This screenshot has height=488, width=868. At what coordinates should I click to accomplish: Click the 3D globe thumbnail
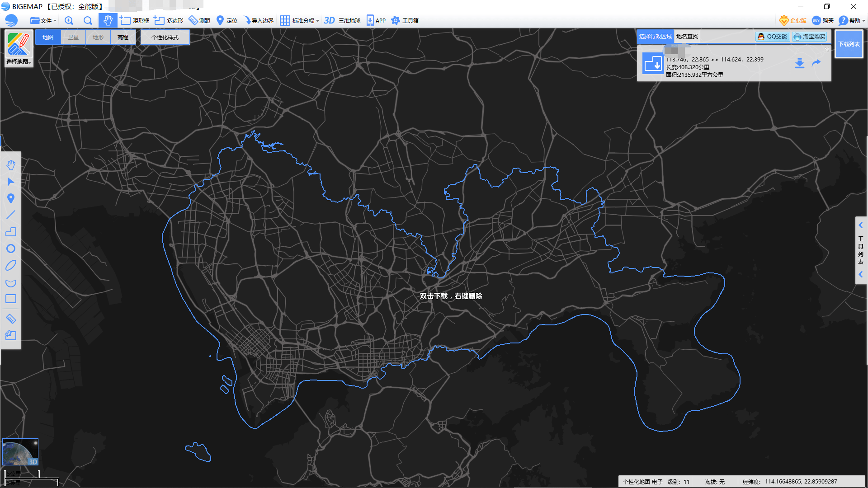pos(20,451)
